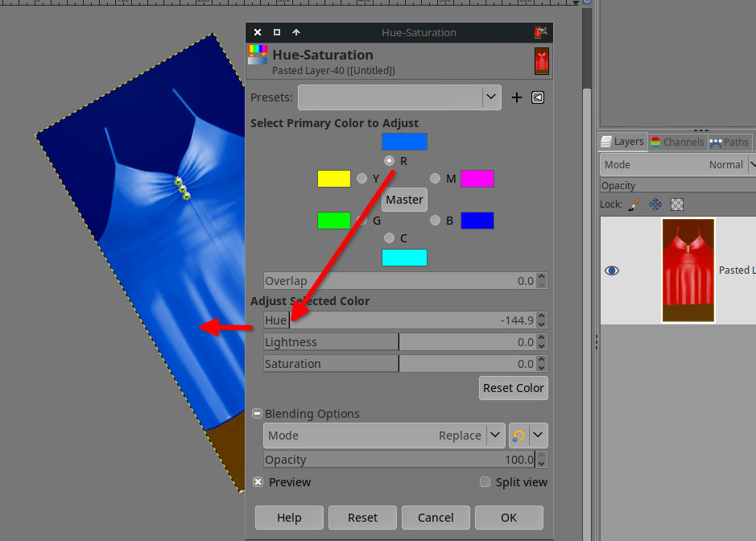Open the layer Mode Normal dropdown
756x541 pixels.
[x=676, y=165]
